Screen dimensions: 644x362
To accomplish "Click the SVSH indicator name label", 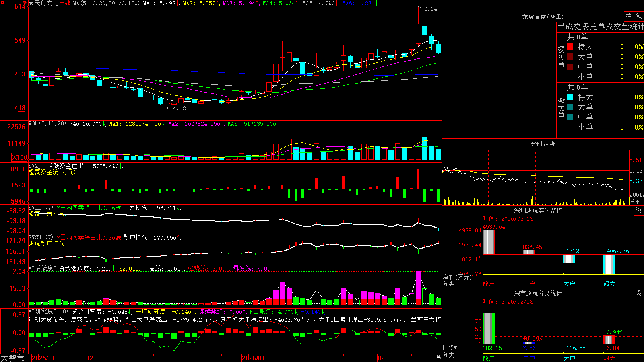I will 35,237.
